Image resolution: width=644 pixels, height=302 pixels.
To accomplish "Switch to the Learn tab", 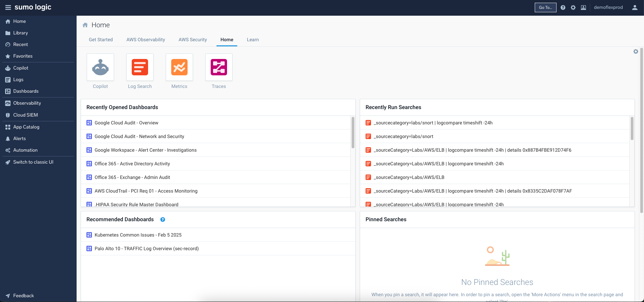I will click(x=253, y=40).
